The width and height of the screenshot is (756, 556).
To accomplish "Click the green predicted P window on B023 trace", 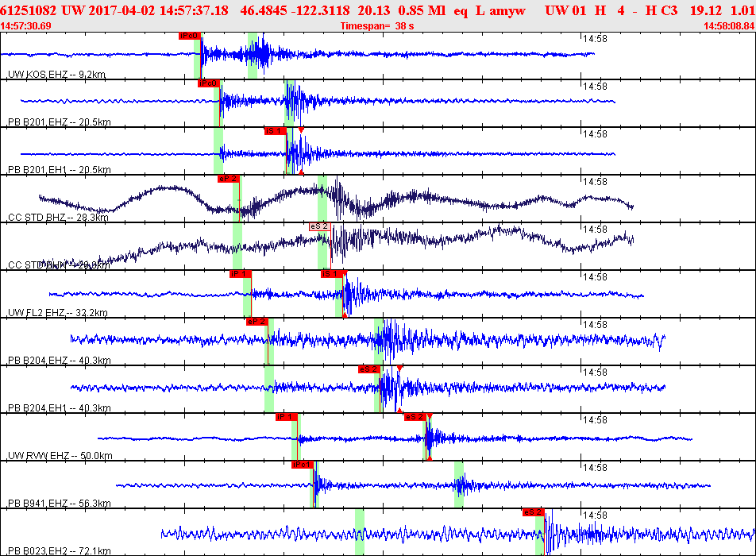I will [x=359, y=532].
